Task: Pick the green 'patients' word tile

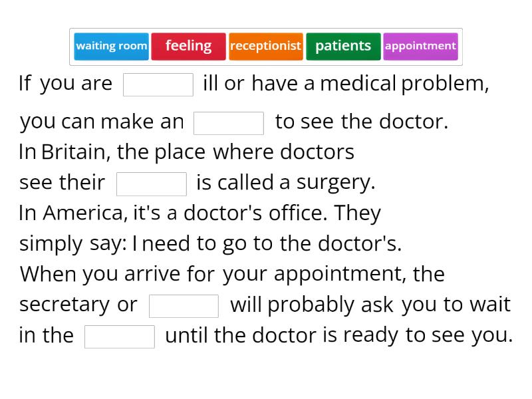Action: [x=343, y=46]
